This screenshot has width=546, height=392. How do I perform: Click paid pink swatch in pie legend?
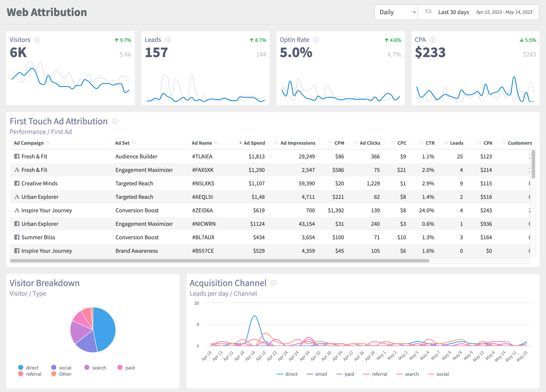click(x=120, y=368)
